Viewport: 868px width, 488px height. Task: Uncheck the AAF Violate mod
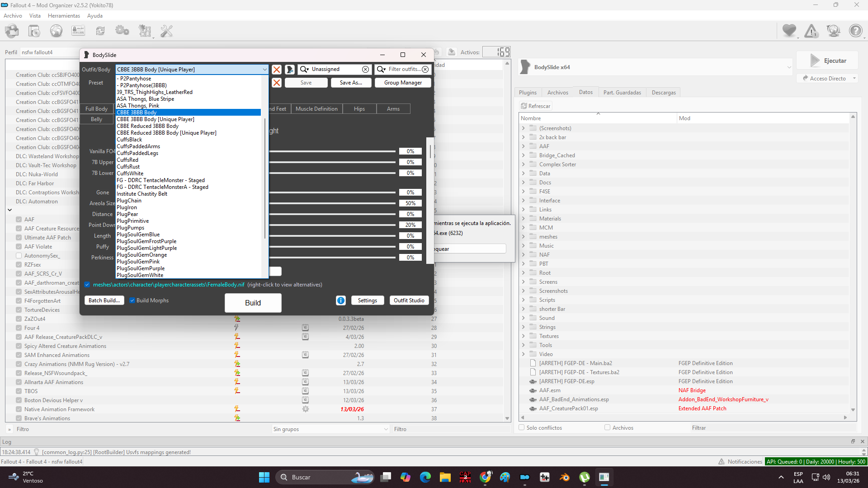(x=19, y=247)
